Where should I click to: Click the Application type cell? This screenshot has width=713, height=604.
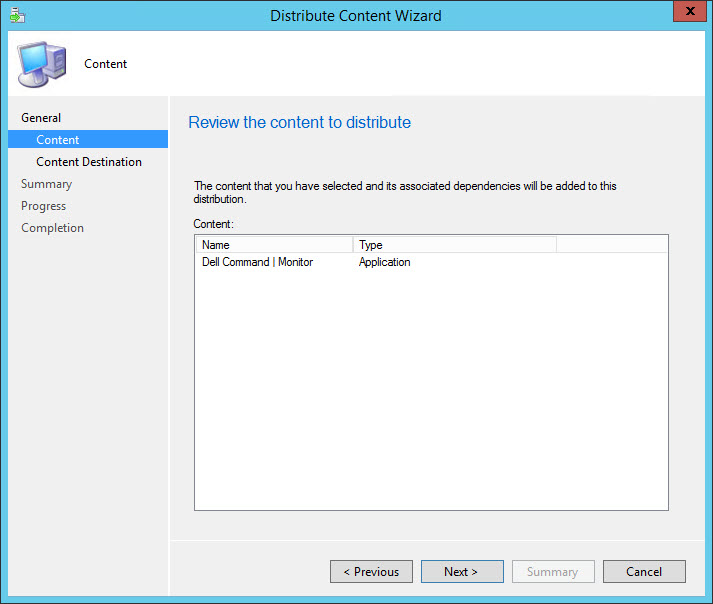point(385,262)
